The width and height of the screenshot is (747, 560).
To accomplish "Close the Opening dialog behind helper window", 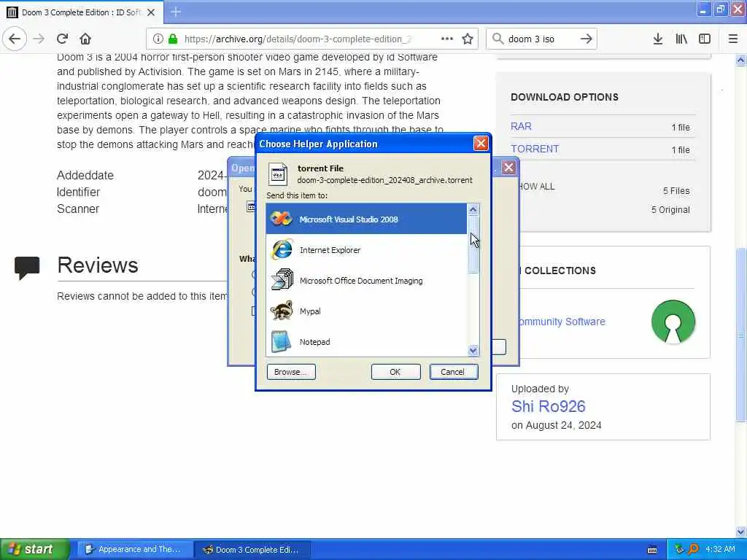I will tap(508, 167).
